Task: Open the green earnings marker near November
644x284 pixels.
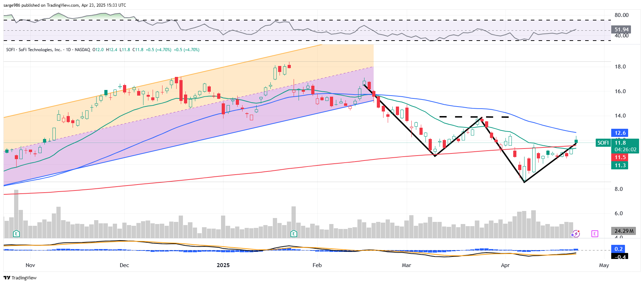Action: click(16, 234)
